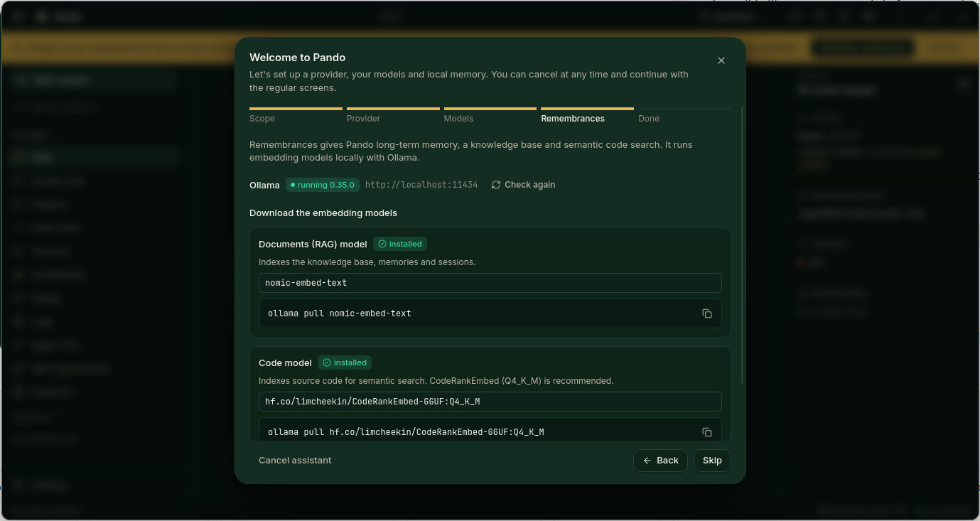Click the Back button
The height and width of the screenshot is (521, 980).
660,461
